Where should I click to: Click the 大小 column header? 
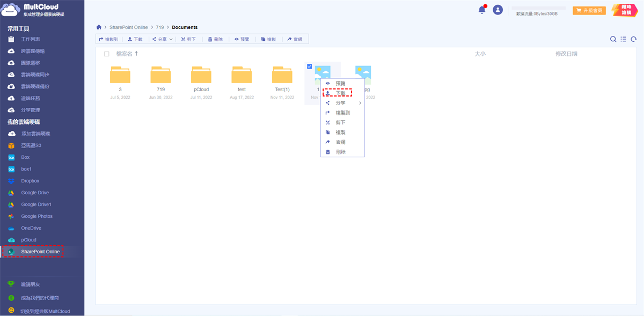click(480, 54)
